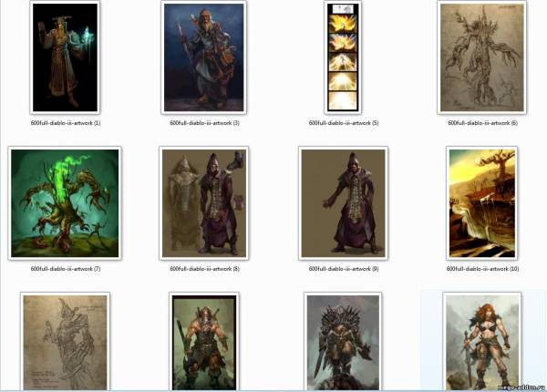Click the file name 600full-diablo-iii-artwork (10)

pyautogui.click(x=482, y=269)
